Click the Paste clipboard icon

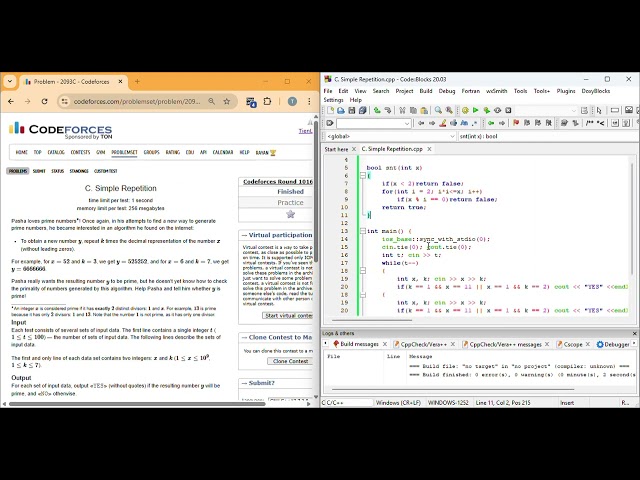click(424, 110)
